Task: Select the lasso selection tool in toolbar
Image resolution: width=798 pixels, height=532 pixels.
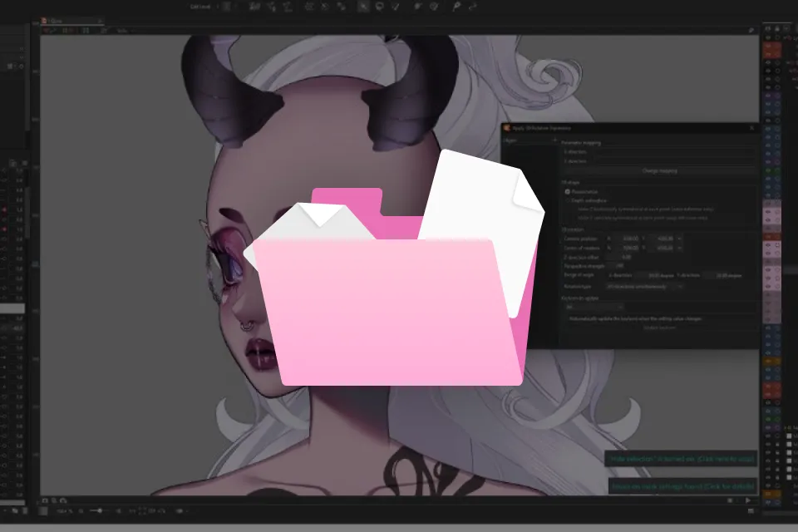Action: tap(379, 6)
